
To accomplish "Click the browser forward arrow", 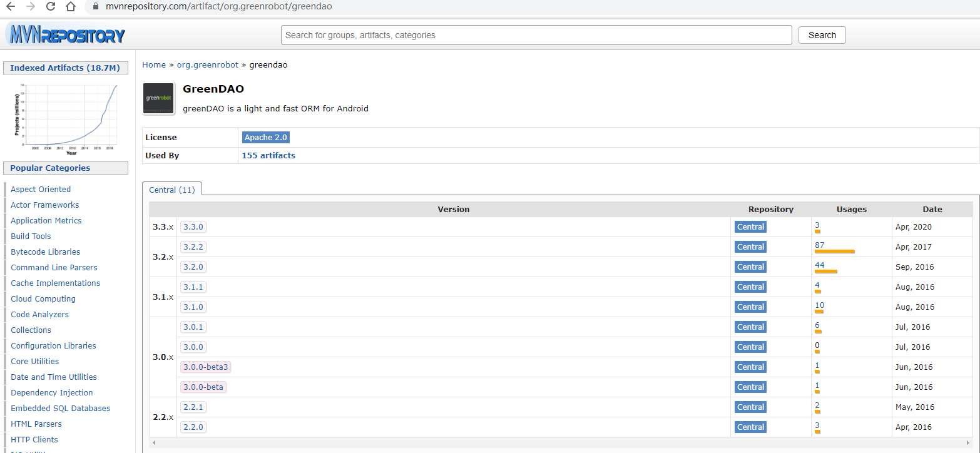I will click(31, 7).
